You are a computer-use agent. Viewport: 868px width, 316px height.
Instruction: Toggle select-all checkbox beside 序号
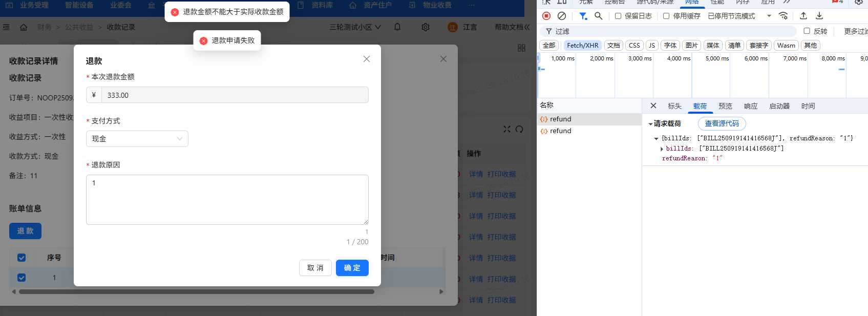point(22,258)
